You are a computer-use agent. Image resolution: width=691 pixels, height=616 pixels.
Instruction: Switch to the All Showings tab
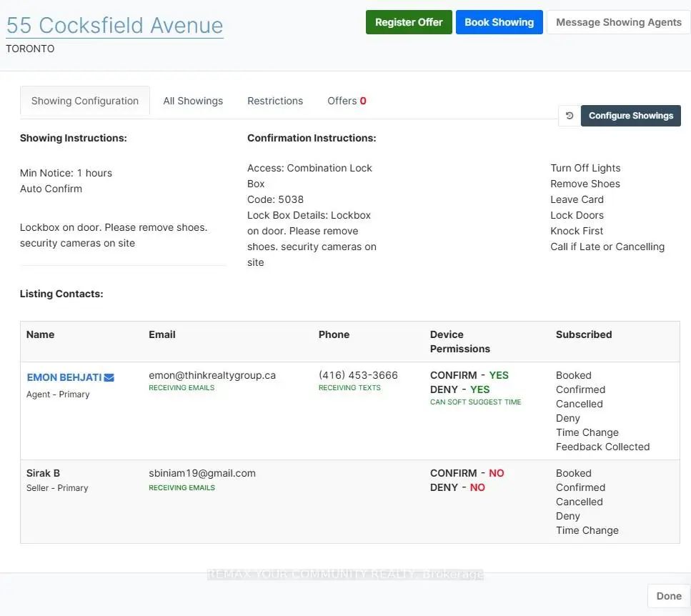pyautogui.click(x=193, y=101)
